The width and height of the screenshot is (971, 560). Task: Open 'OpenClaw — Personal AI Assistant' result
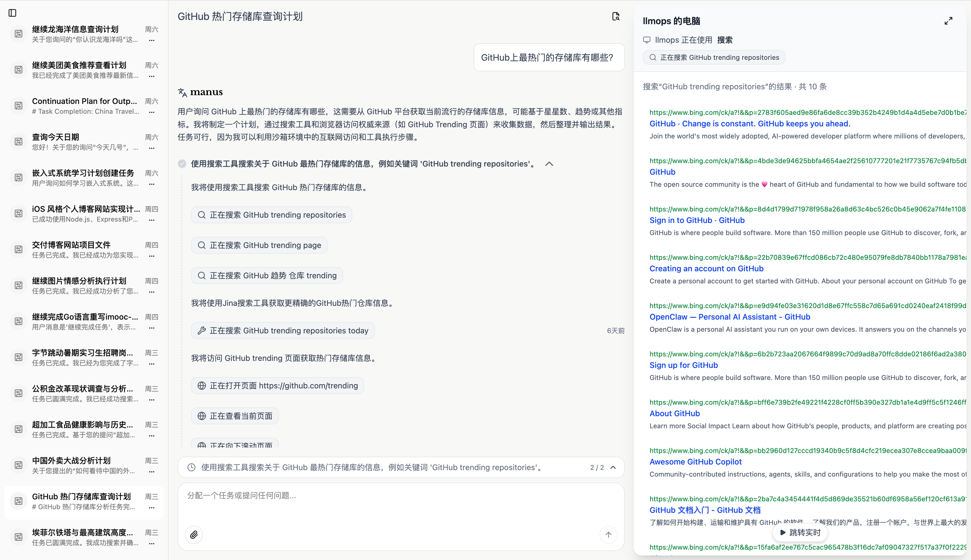tap(730, 317)
